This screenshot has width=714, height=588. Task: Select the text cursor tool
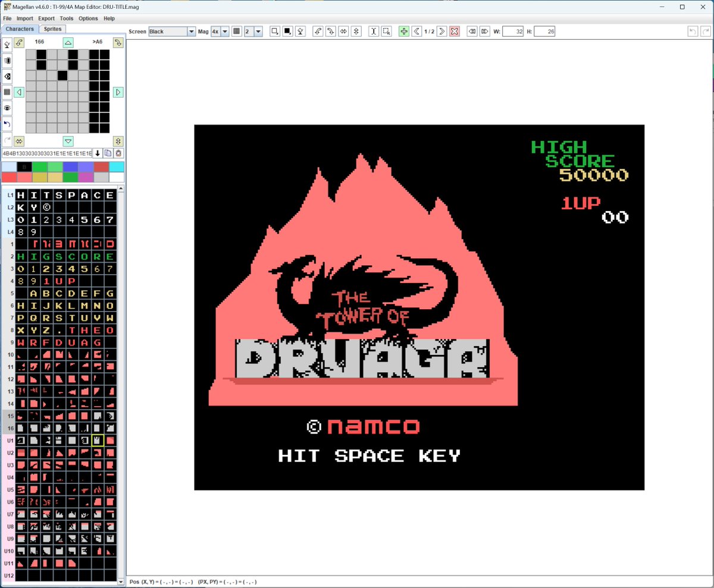[374, 32]
